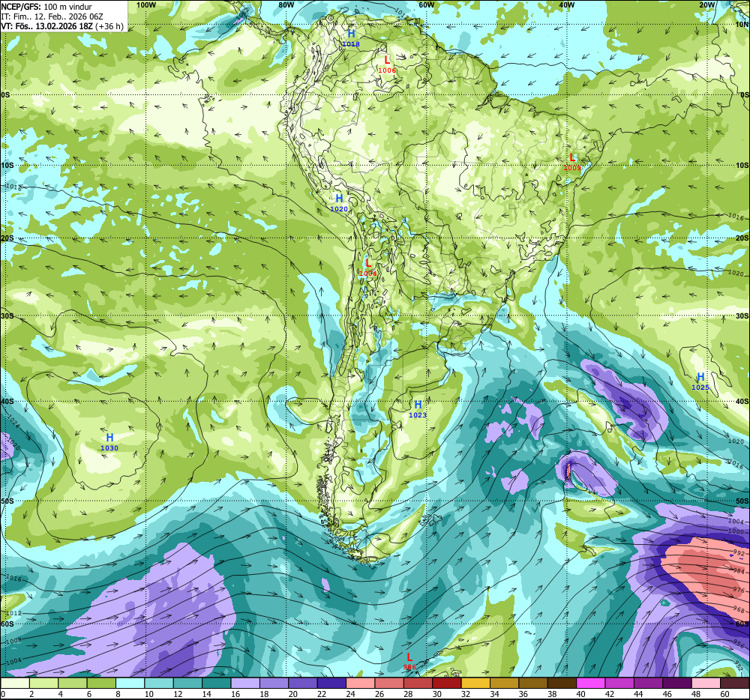Pick the bright magenta legend swatch between 40 and 42
Viewport: 750px width, 700px height.
coord(591,684)
